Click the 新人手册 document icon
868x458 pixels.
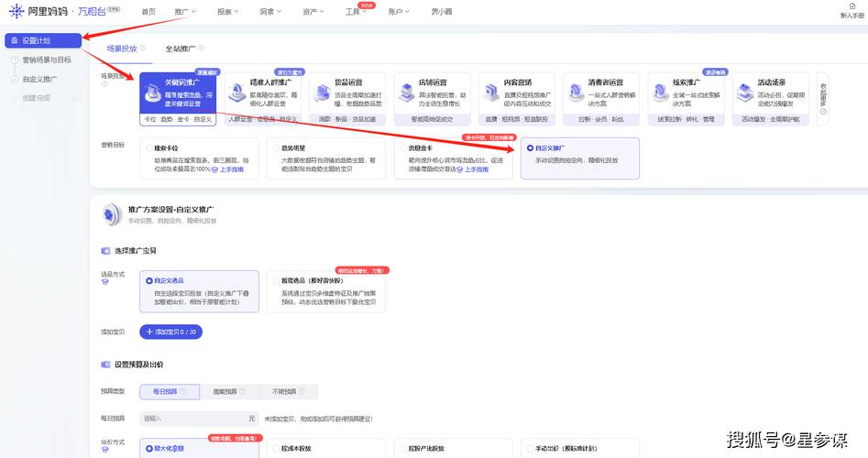tap(852, 6)
